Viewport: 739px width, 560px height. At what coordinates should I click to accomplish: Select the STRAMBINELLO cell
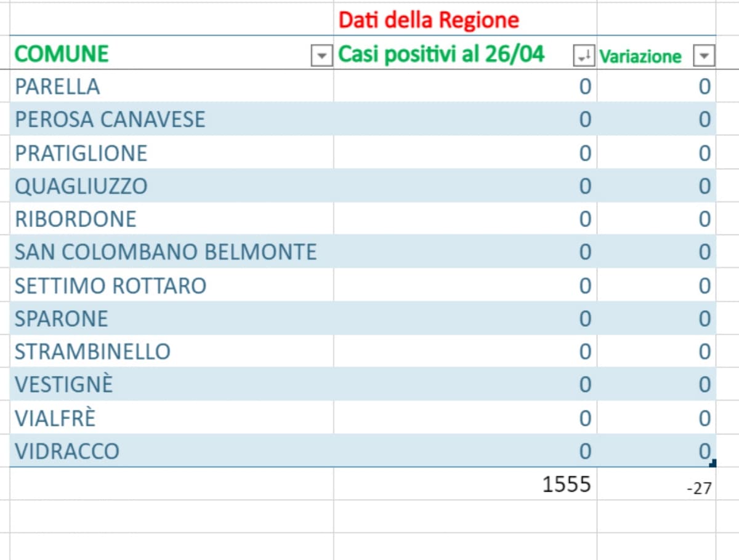click(92, 352)
